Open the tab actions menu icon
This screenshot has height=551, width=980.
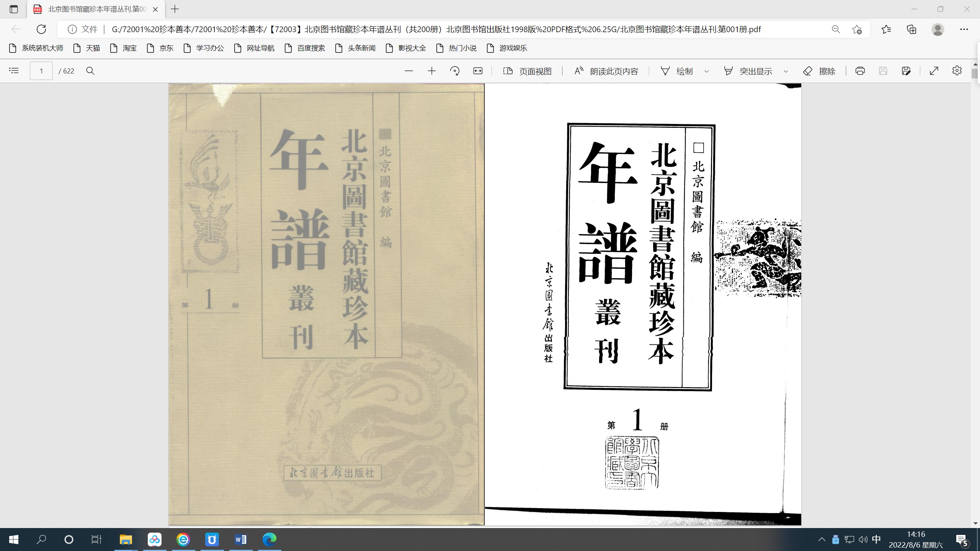click(14, 9)
